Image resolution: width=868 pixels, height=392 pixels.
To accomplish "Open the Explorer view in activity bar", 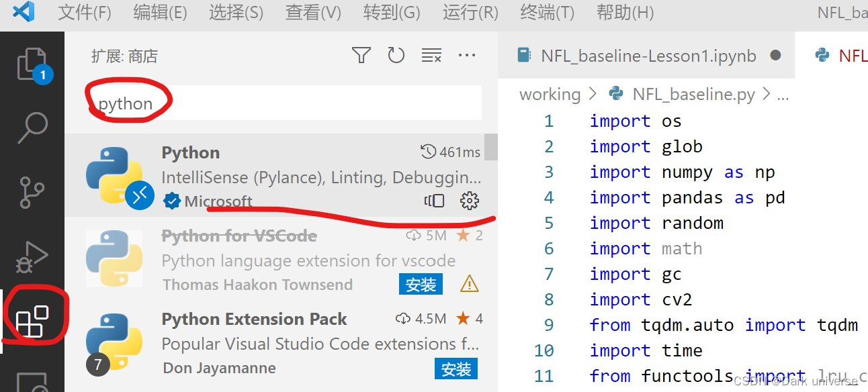I will (32, 65).
